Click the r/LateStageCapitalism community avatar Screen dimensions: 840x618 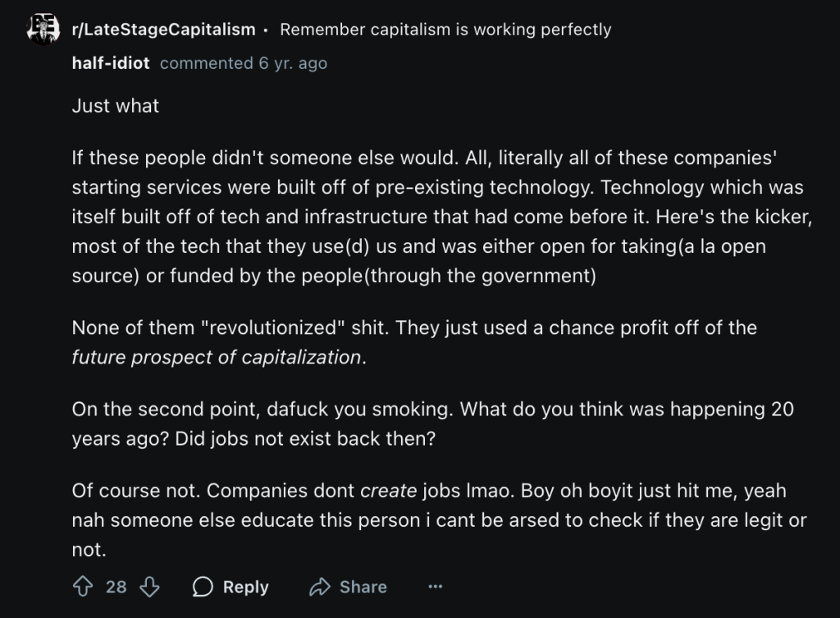[x=42, y=30]
